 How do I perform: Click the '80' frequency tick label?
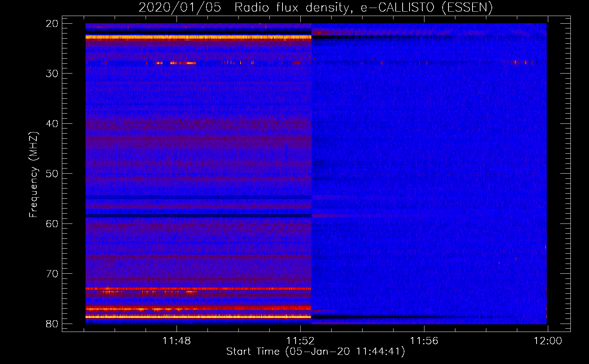[x=52, y=324]
